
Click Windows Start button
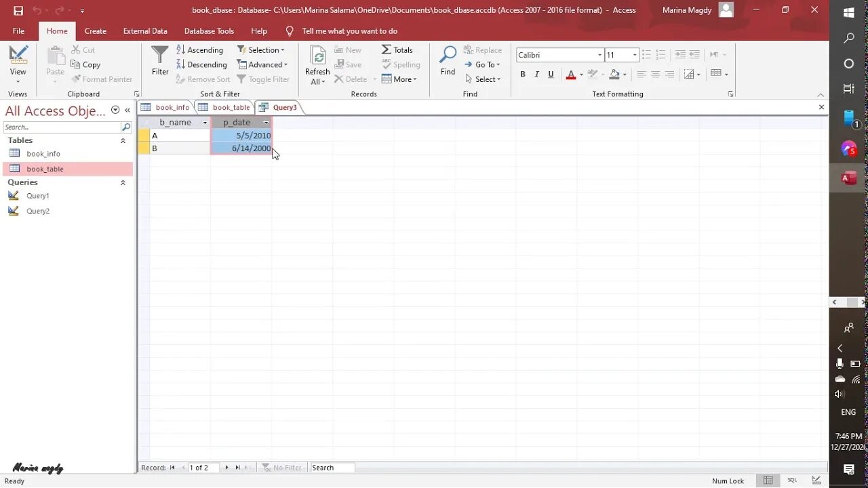[x=848, y=13]
